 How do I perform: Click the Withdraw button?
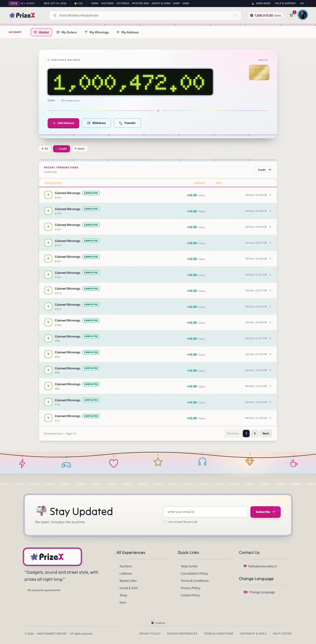[96, 123]
